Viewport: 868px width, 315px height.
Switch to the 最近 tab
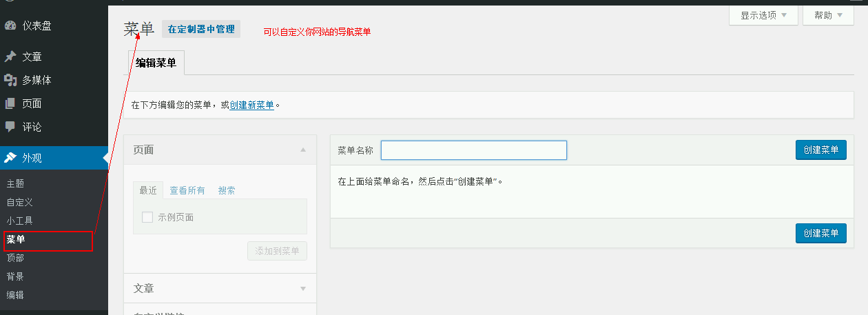(x=148, y=190)
